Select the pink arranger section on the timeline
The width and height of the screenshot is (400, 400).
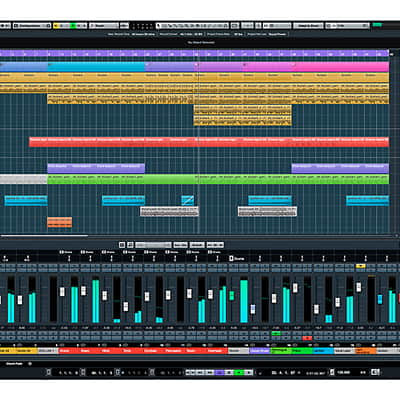coord(341,67)
